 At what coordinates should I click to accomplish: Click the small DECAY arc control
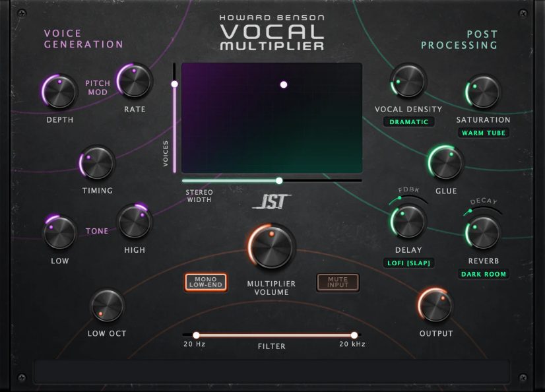point(482,211)
